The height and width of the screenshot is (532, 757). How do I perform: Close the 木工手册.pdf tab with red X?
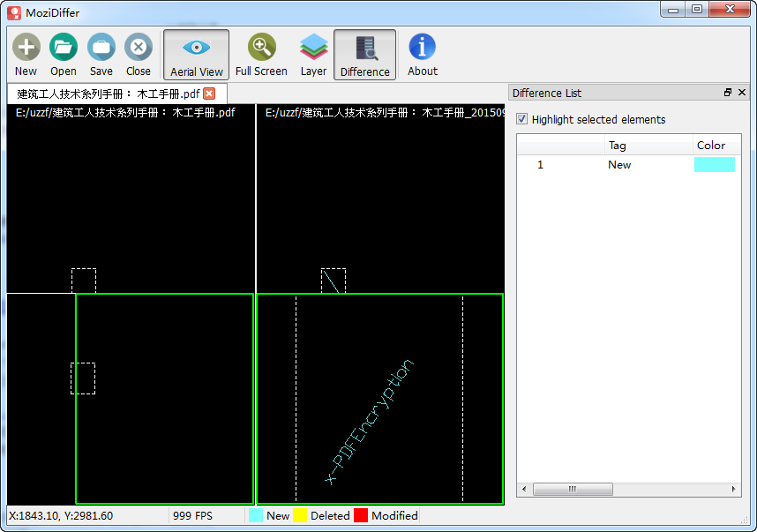[209, 94]
